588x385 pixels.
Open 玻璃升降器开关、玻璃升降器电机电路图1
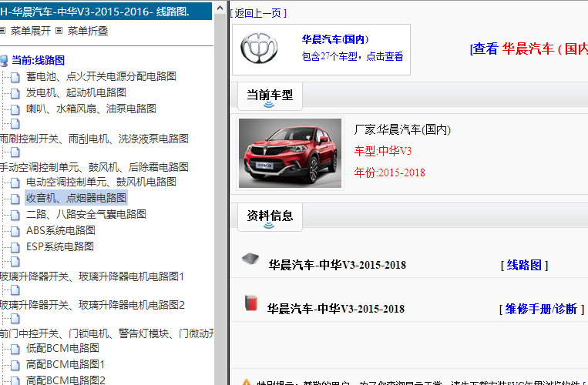click(x=92, y=276)
